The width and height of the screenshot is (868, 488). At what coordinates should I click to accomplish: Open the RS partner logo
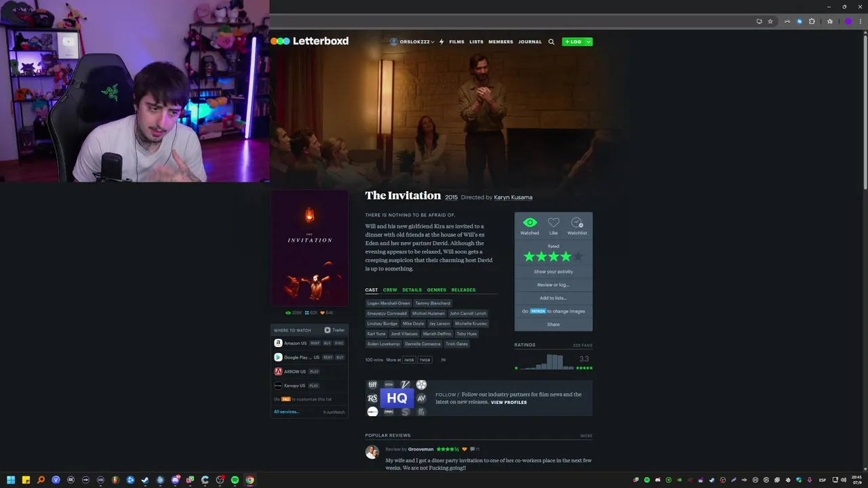[x=372, y=399]
